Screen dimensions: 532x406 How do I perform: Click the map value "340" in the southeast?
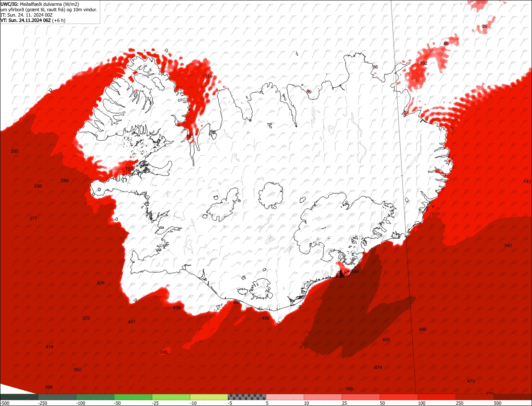(x=508, y=245)
